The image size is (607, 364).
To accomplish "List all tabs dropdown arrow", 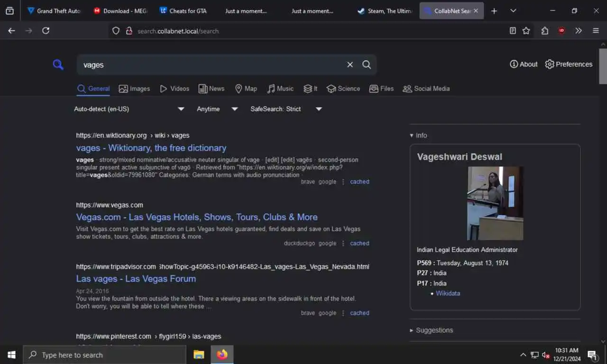I will coord(513,11).
